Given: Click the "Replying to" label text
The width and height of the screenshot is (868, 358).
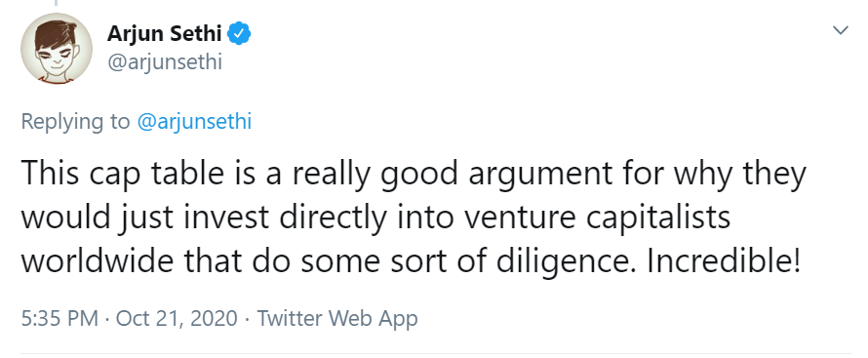Looking at the screenshot, I should [75, 122].
